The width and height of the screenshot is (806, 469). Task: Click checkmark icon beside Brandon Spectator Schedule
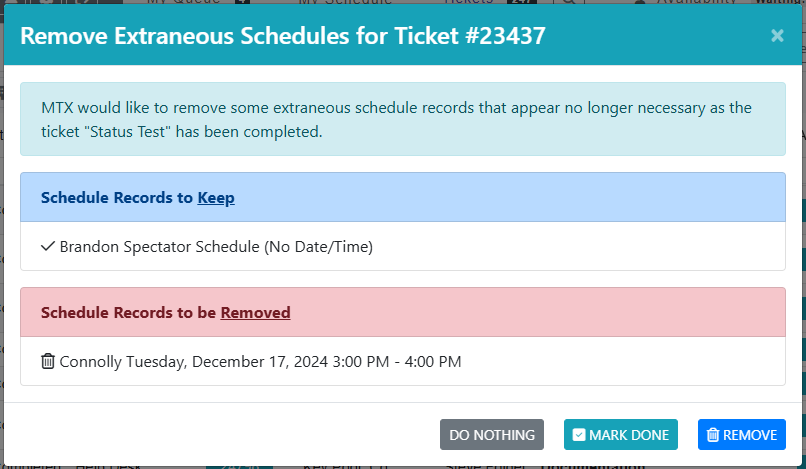[x=48, y=246]
